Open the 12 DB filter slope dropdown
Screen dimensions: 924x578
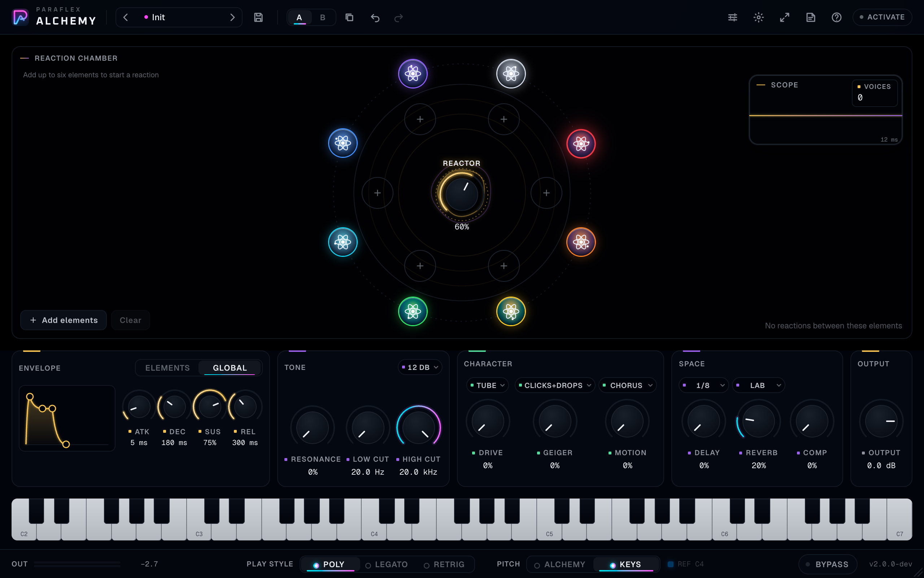(420, 367)
